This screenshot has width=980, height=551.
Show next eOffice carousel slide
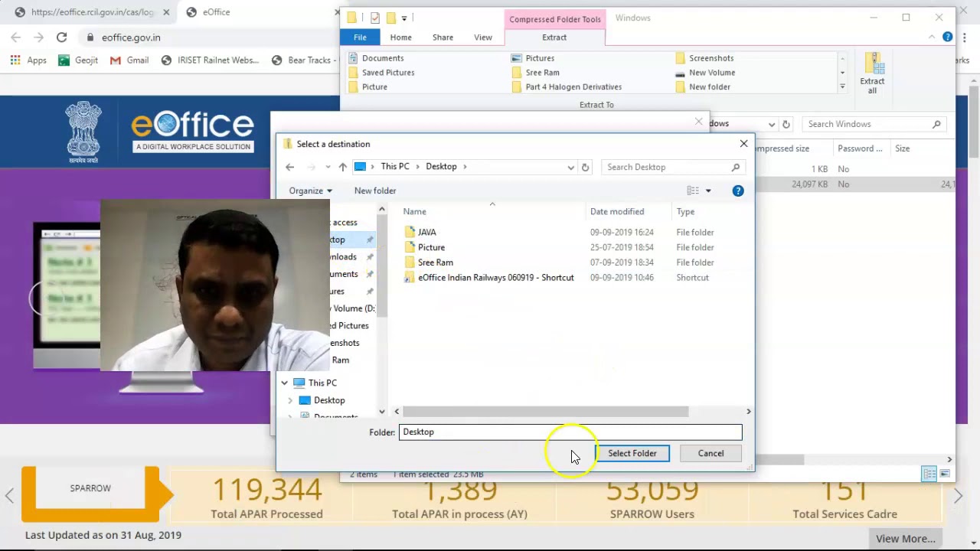[x=958, y=496]
